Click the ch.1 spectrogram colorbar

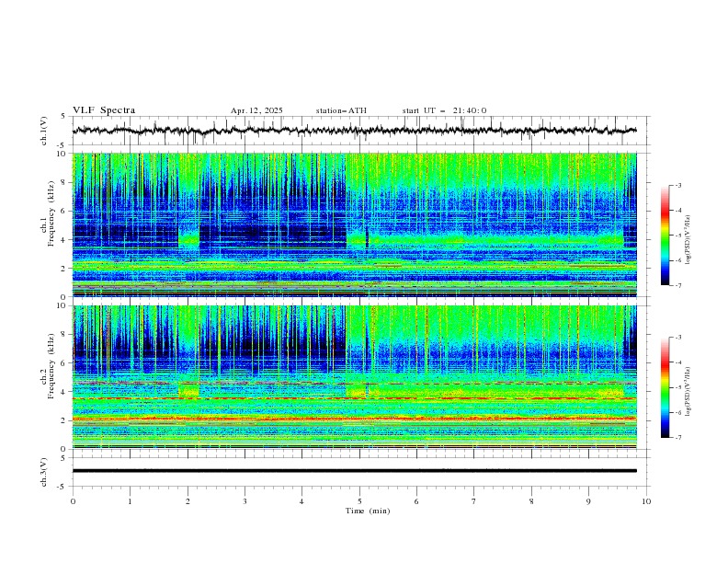click(665, 236)
